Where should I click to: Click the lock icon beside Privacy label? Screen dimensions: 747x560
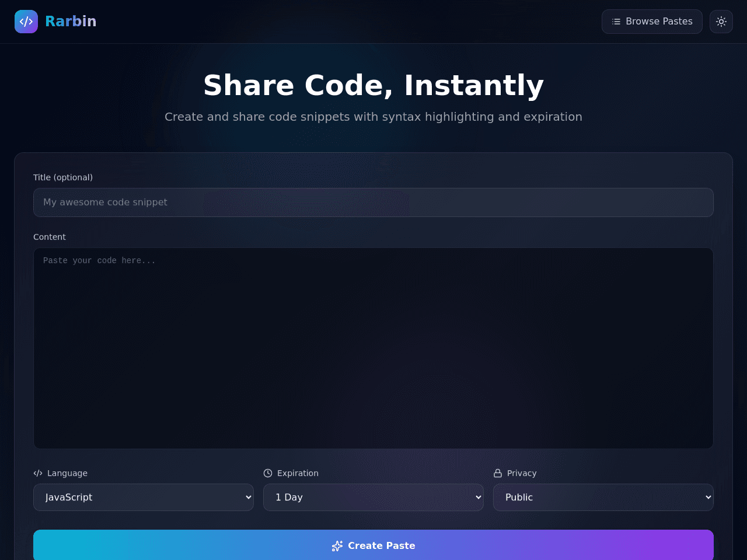498,473
